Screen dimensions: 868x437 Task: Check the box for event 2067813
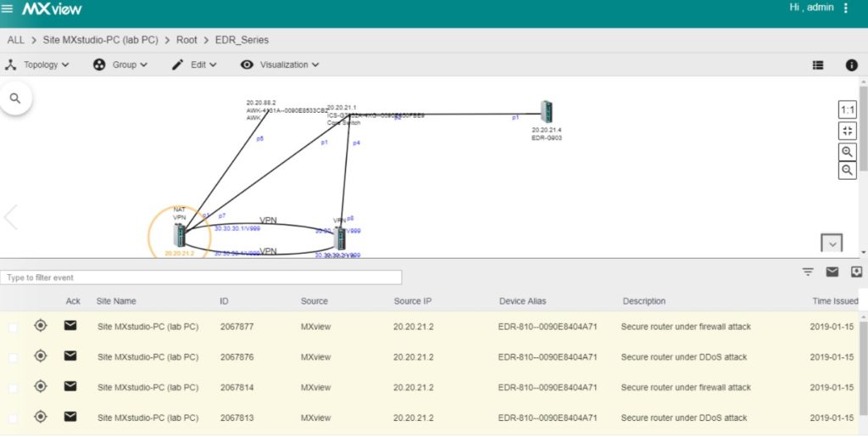pyautogui.click(x=13, y=418)
